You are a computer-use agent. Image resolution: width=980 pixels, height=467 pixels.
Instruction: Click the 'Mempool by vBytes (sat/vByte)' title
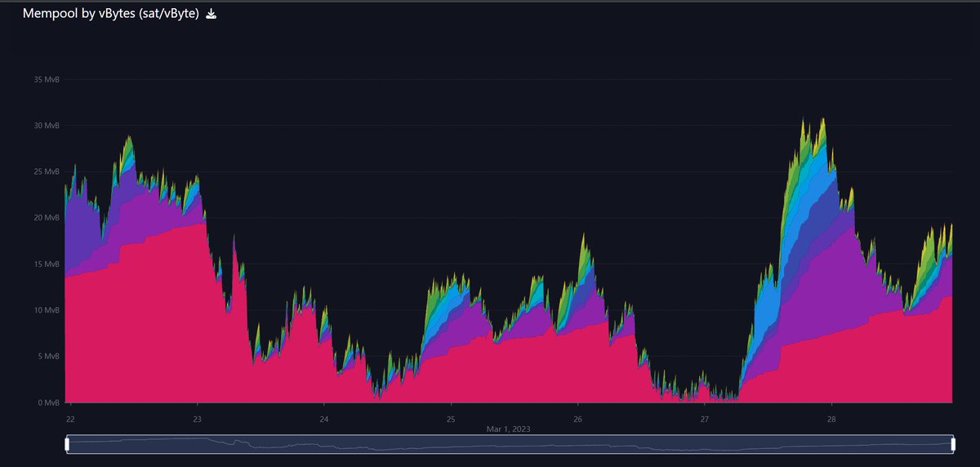pos(111,14)
